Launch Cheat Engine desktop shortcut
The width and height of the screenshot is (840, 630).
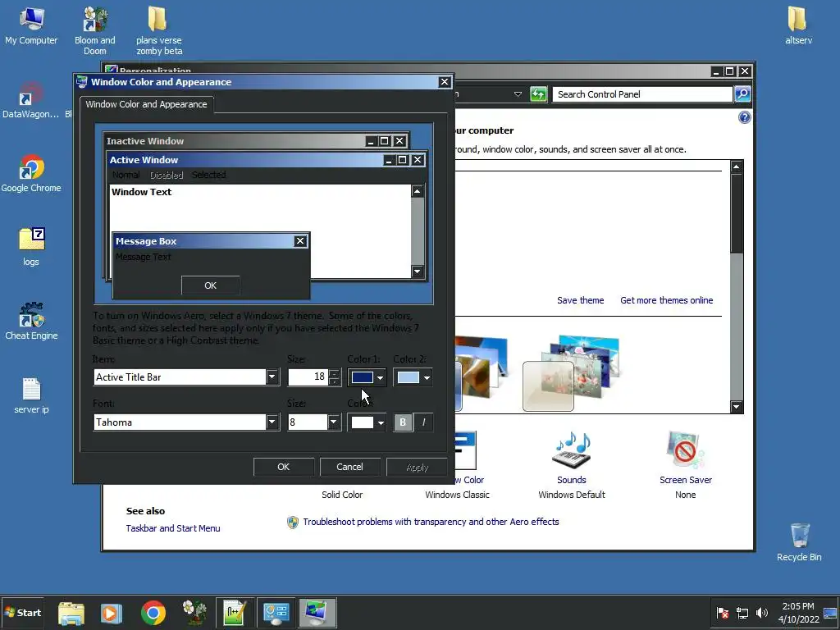[x=31, y=321]
